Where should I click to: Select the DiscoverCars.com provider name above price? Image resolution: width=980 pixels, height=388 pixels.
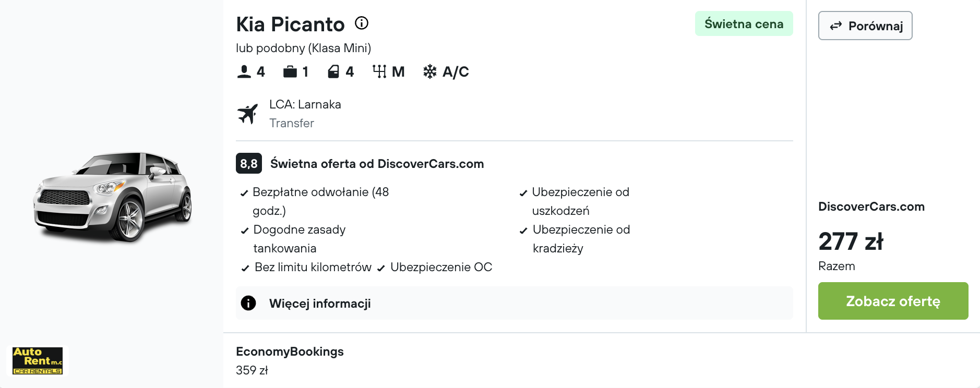[x=871, y=207]
